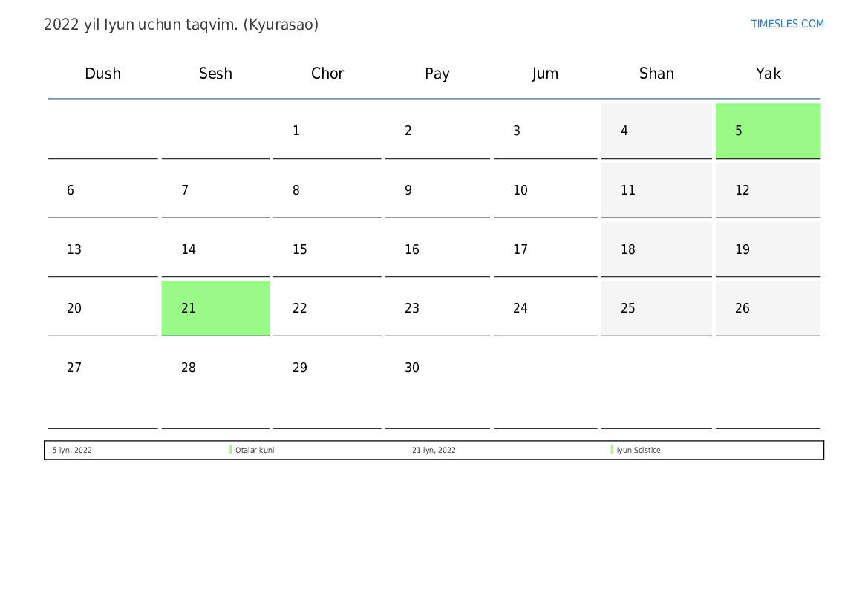Click the '21-iyn, 2022' legend date
Image resolution: width=868 pixels, height=614 pixels.
434,450
